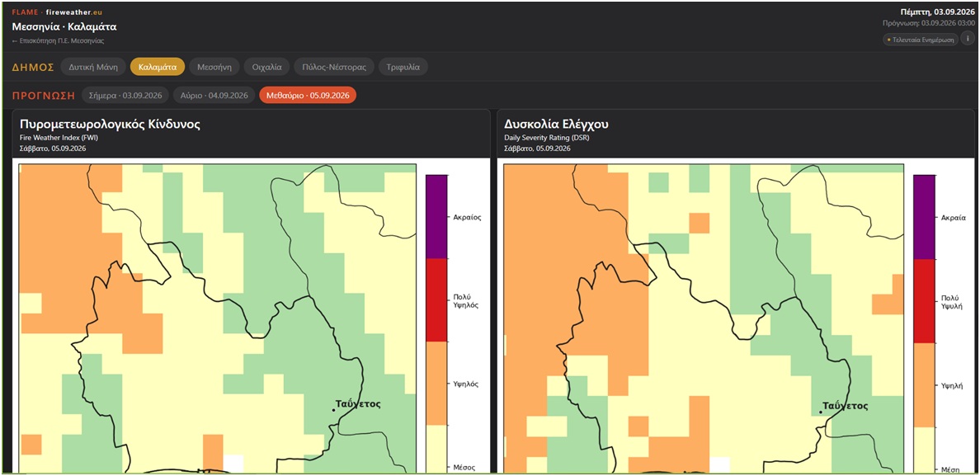The image size is (980, 476).
Task: Open the FLAME fireweather.eu logo link
Action: click(x=57, y=12)
